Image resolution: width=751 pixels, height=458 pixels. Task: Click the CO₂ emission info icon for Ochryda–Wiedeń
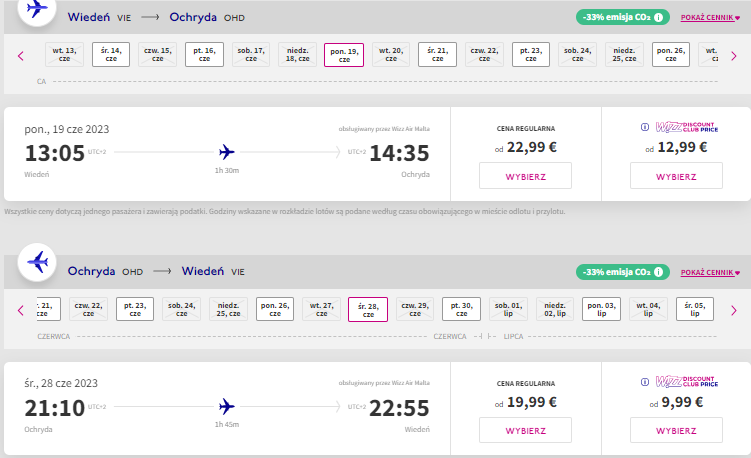(659, 272)
